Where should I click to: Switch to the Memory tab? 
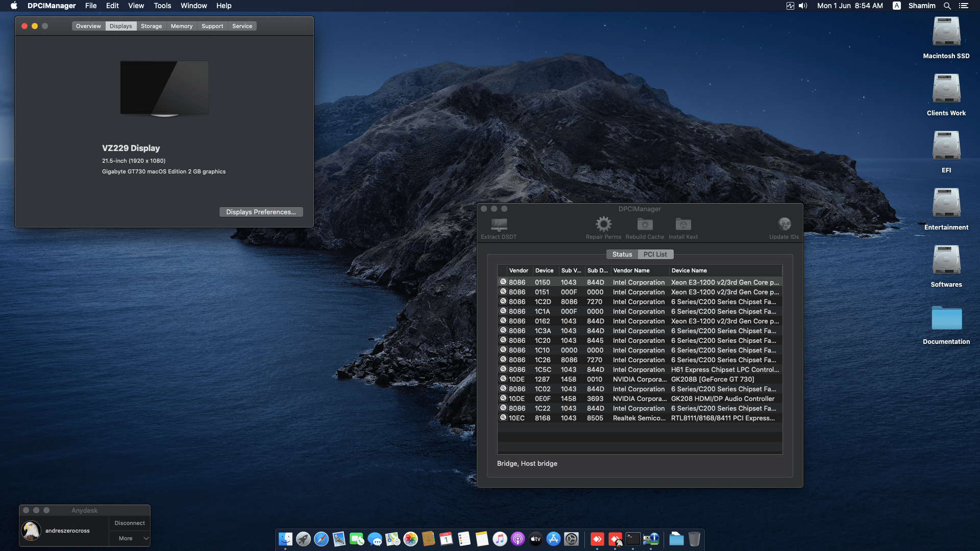(x=182, y=26)
